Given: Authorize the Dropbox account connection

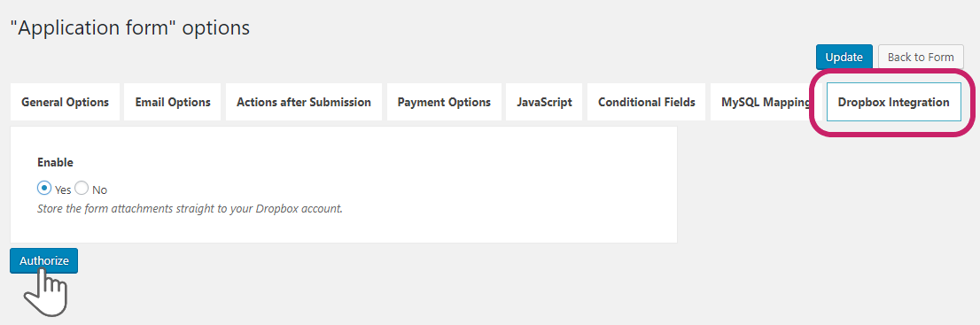Looking at the screenshot, I should [43, 260].
